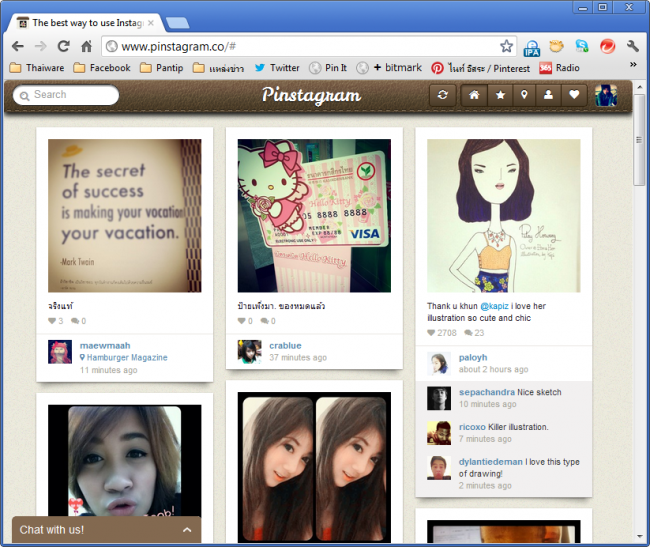Like paloyh's illustration with heart icon
This screenshot has height=547, width=650.
pyautogui.click(x=431, y=333)
